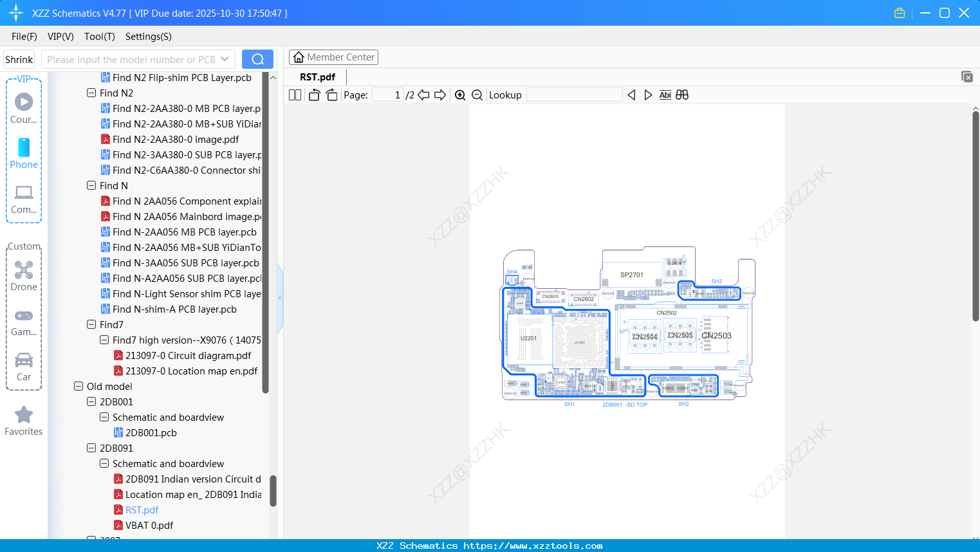Click the PDF viewer vertical scrollbar

pyautogui.click(x=975, y=216)
